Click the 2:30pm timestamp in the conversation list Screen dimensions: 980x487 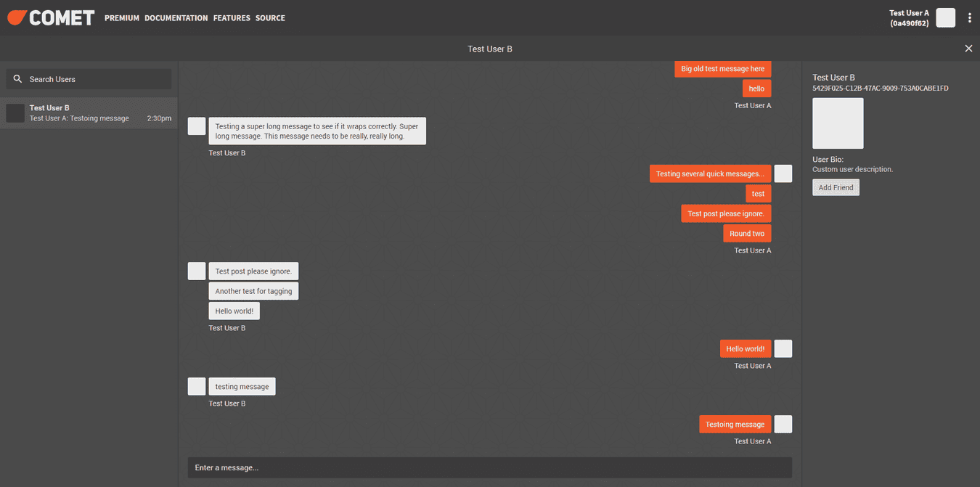coord(159,118)
